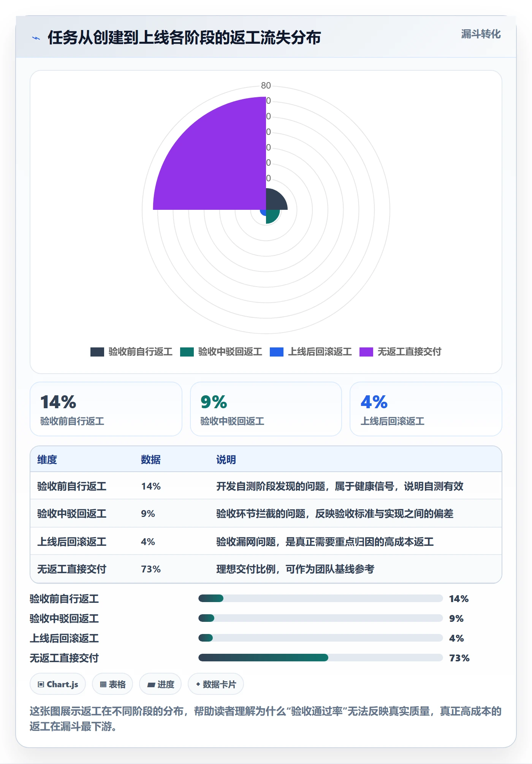Click the 上线后回滚返工 4% progress bar

(321, 638)
